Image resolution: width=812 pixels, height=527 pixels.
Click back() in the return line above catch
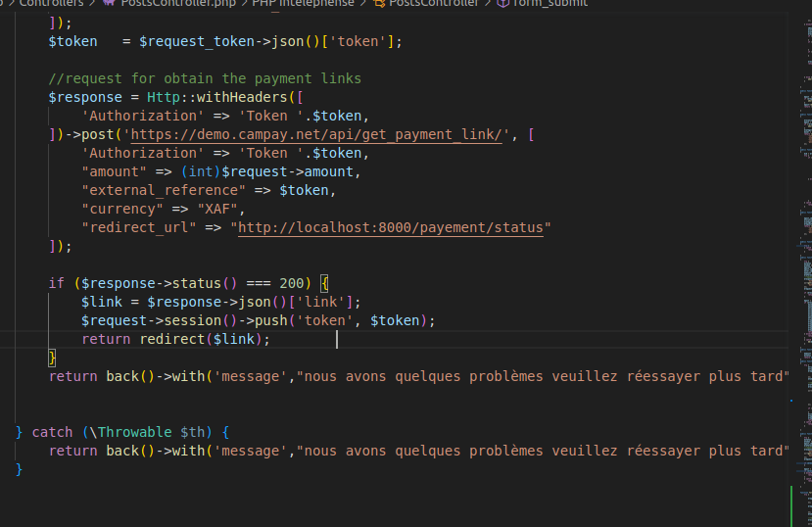(130, 377)
